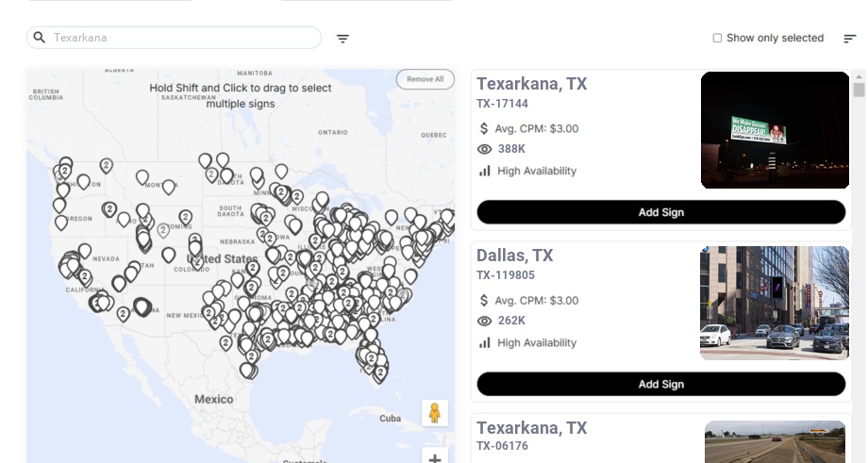
Task: Click the availability bars icon for Texarkana
Action: click(485, 171)
